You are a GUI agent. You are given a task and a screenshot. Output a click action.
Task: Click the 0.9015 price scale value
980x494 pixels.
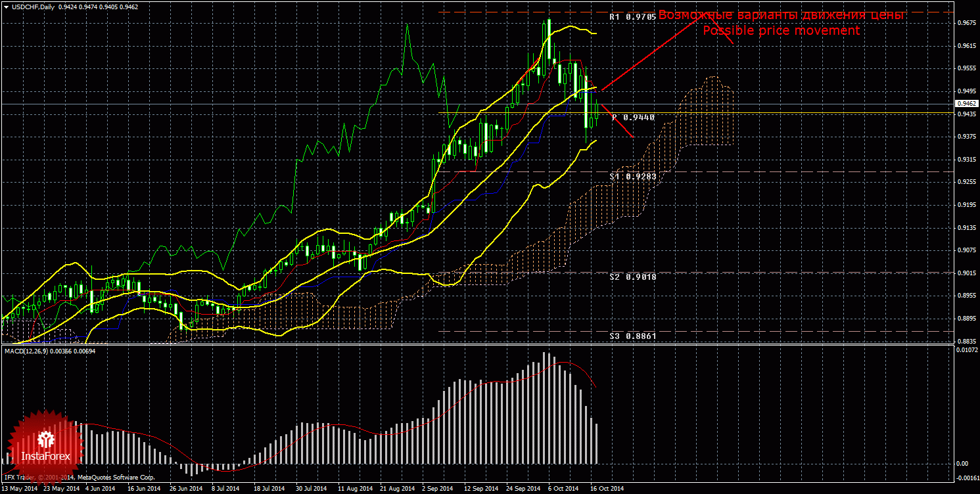(966, 273)
